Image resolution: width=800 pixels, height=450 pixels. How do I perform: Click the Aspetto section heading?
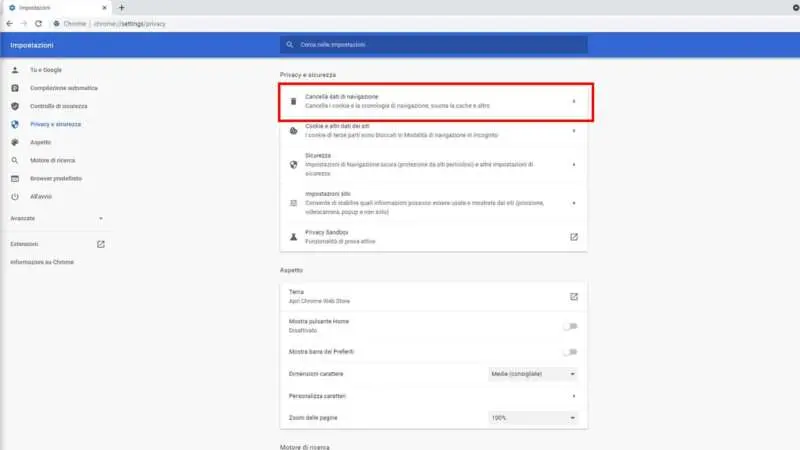tap(291, 270)
